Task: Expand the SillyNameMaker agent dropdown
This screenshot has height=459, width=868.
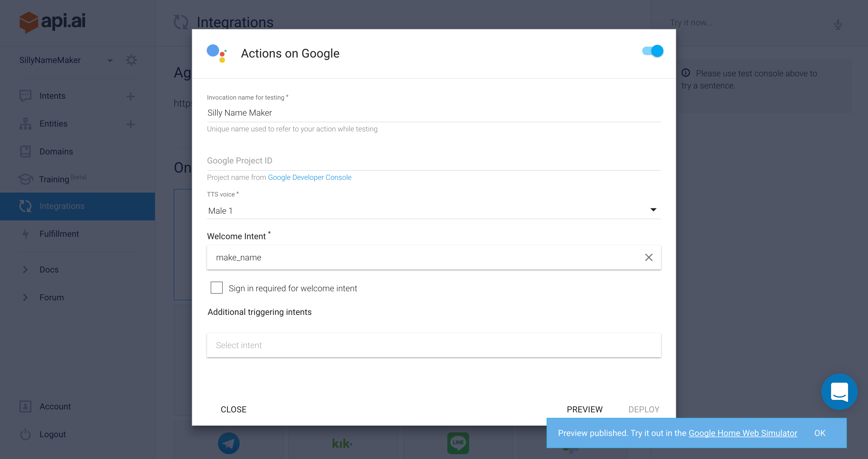Action: point(110,61)
